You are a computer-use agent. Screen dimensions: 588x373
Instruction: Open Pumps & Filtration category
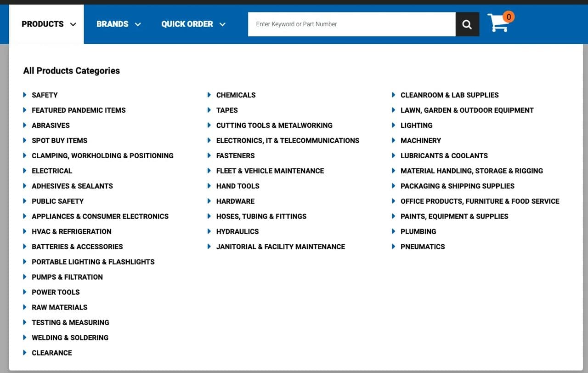point(67,277)
